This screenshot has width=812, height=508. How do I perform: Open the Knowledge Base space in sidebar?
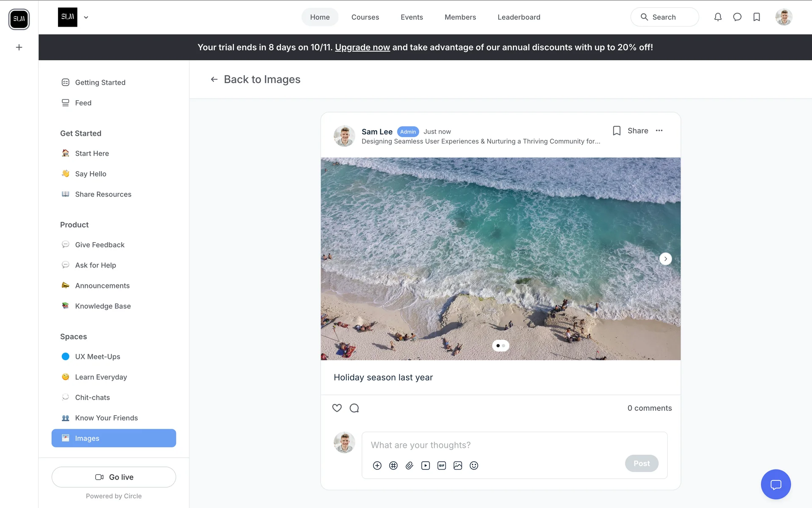click(x=103, y=306)
